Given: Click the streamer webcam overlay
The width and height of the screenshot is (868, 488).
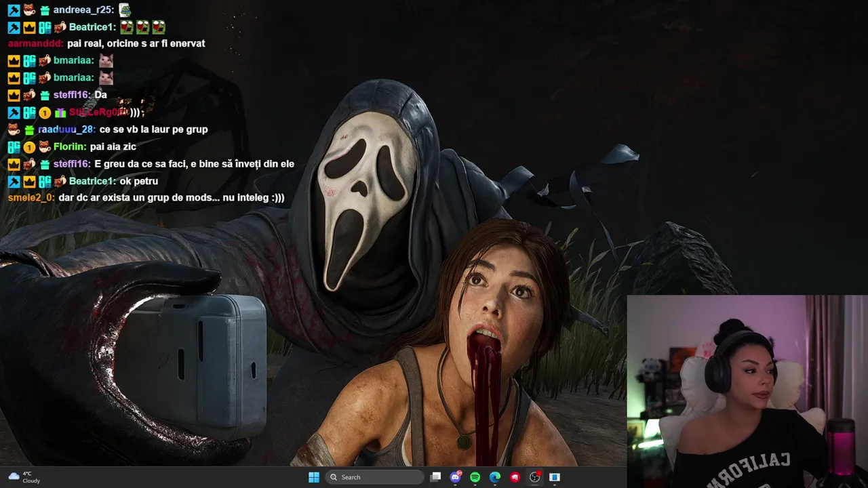Looking at the screenshot, I should 747,391.
